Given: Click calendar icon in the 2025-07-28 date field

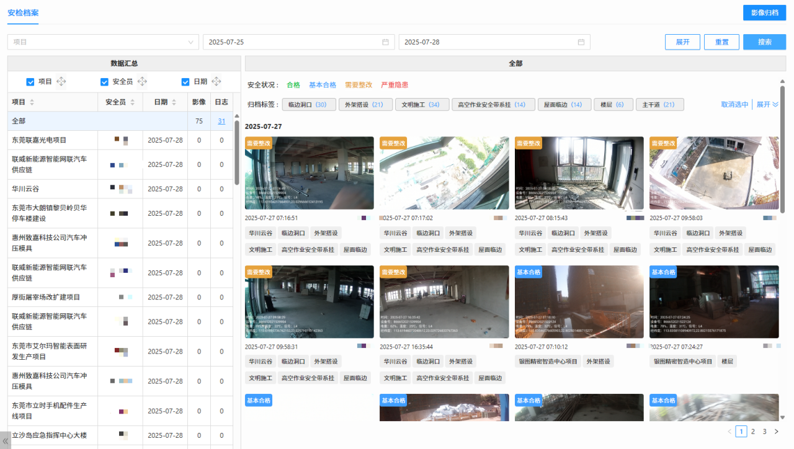Looking at the screenshot, I should [x=581, y=43].
